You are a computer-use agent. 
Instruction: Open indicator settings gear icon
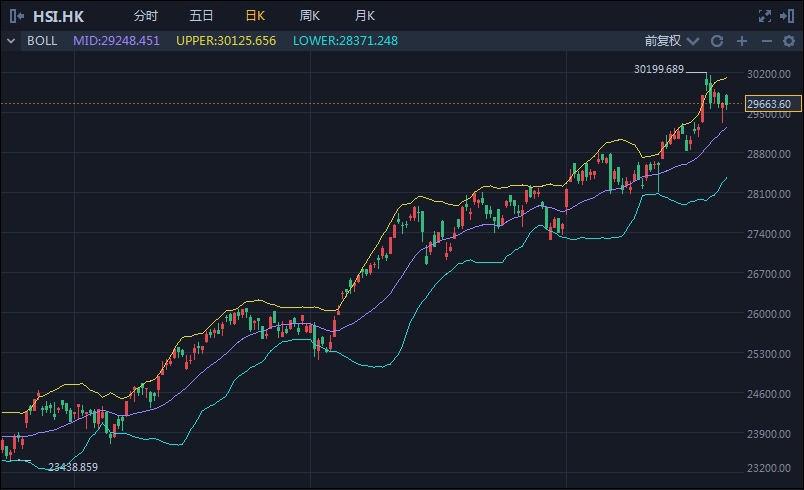[789, 41]
